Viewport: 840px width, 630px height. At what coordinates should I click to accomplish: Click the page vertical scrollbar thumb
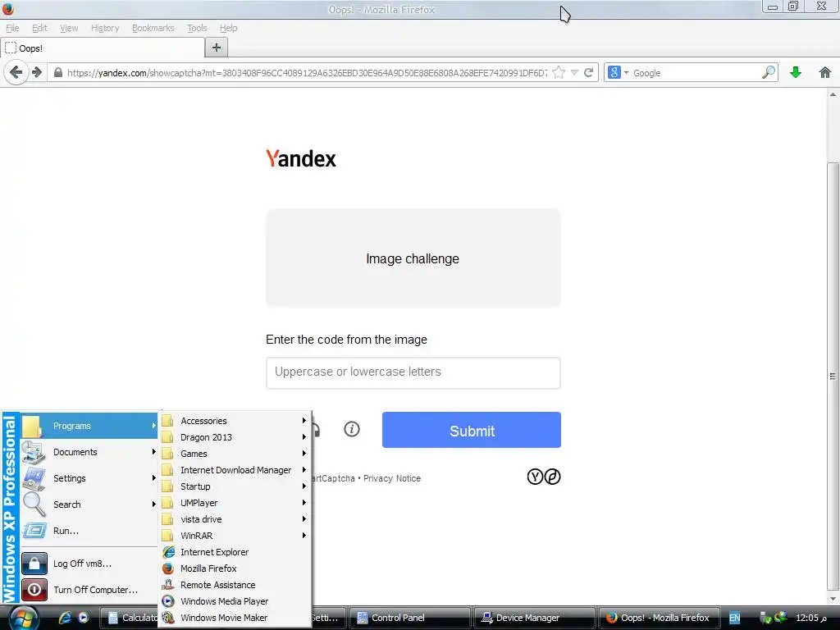pyautogui.click(x=833, y=375)
